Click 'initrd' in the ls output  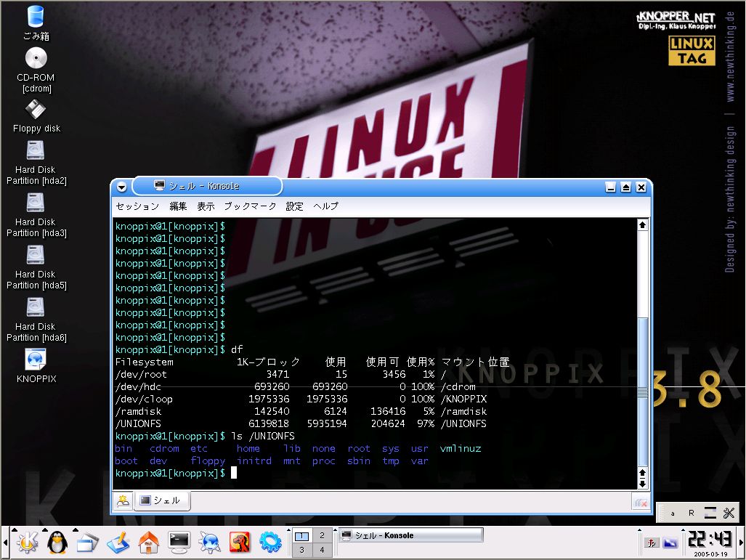254,460
